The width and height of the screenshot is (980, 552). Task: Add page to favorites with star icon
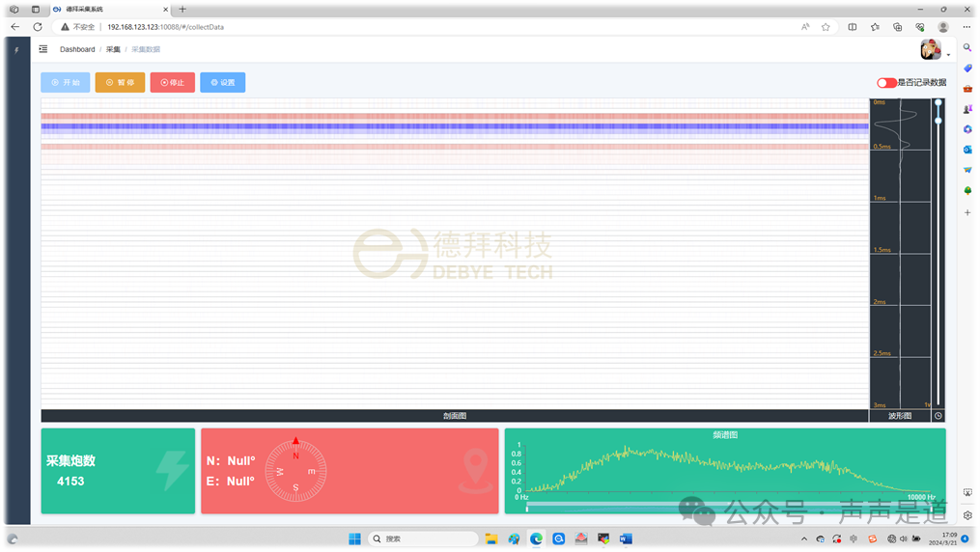pos(826,27)
